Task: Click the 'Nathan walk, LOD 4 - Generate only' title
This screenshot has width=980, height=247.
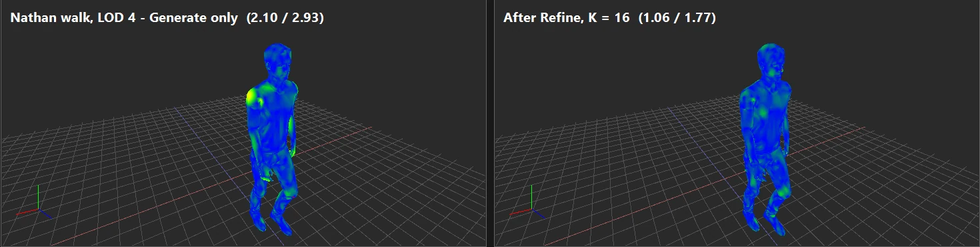Action: [x=123, y=18]
